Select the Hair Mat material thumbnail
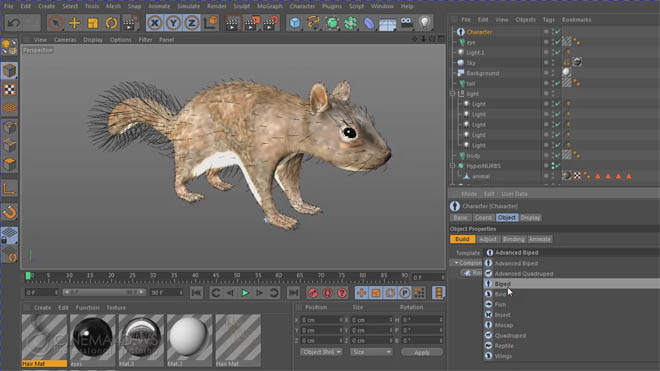 pos(44,341)
